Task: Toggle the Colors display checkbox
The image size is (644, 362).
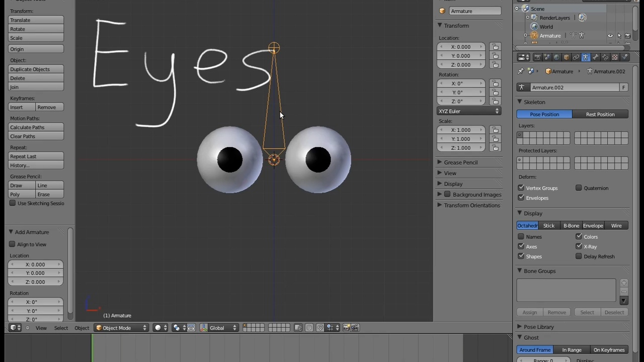Action: tap(579, 237)
